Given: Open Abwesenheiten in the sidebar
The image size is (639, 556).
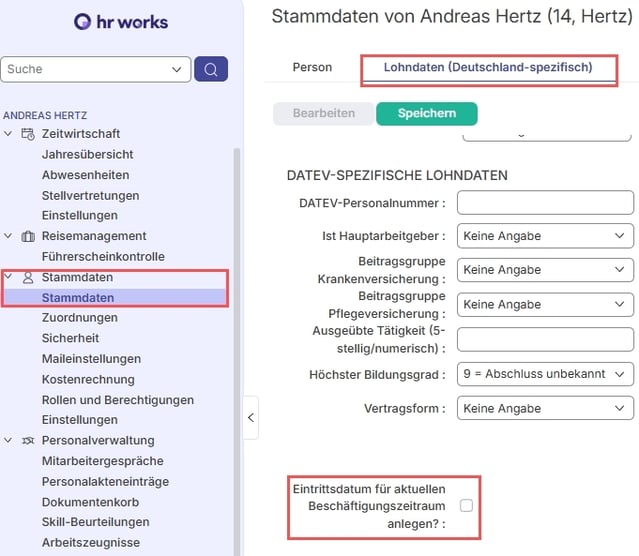Looking at the screenshot, I should [85, 175].
